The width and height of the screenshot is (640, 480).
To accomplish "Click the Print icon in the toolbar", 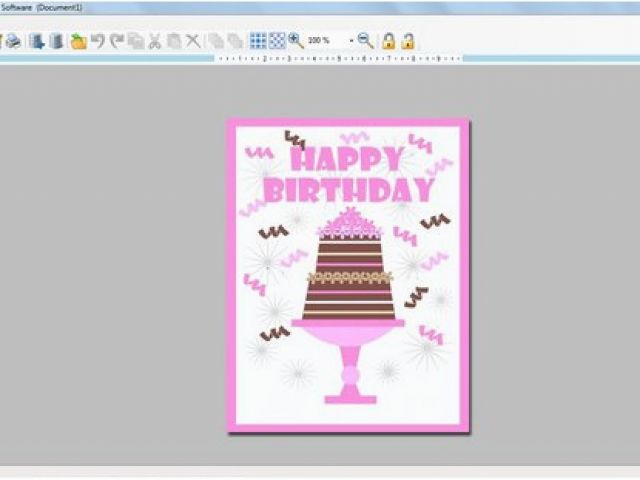I will point(13,41).
